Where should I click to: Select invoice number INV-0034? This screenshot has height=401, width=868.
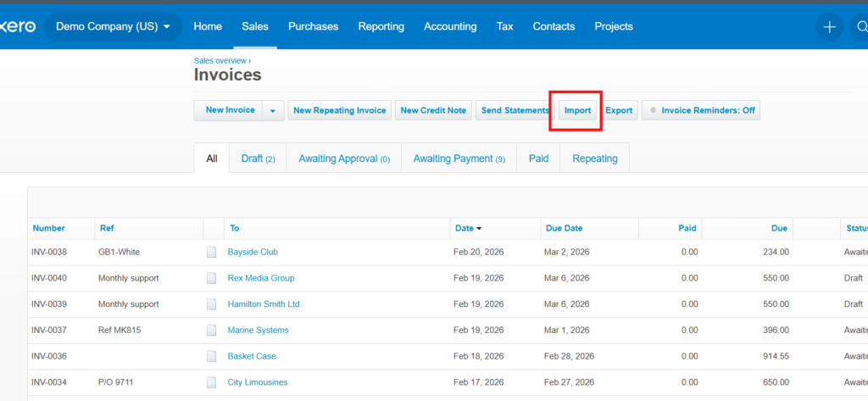pyautogui.click(x=48, y=382)
